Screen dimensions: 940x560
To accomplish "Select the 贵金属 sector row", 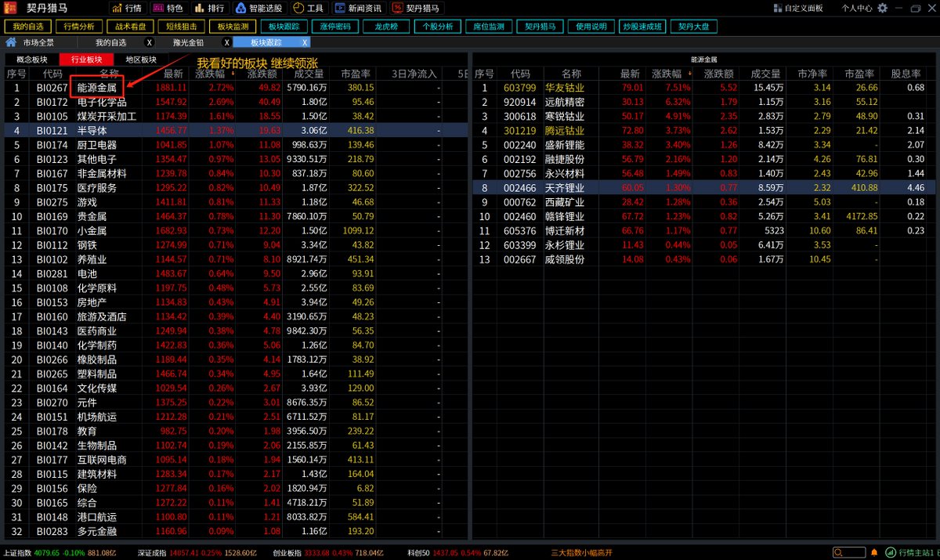I will (235, 216).
